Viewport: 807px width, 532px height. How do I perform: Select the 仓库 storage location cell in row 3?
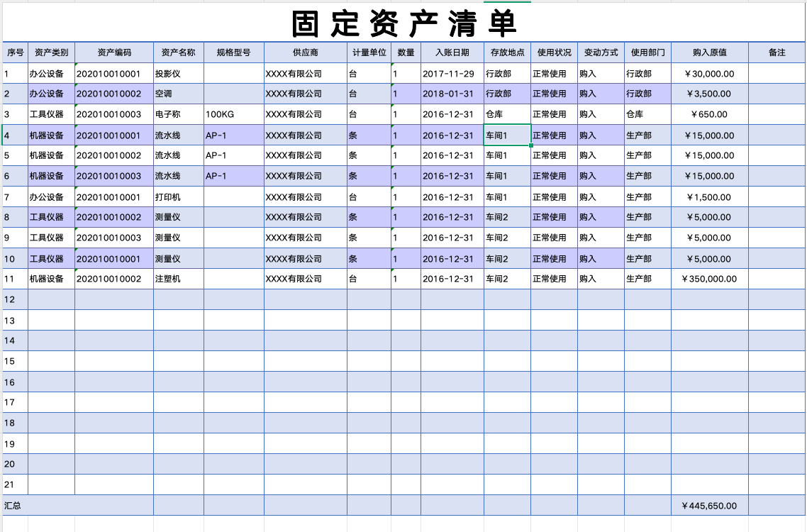pyautogui.click(x=508, y=114)
